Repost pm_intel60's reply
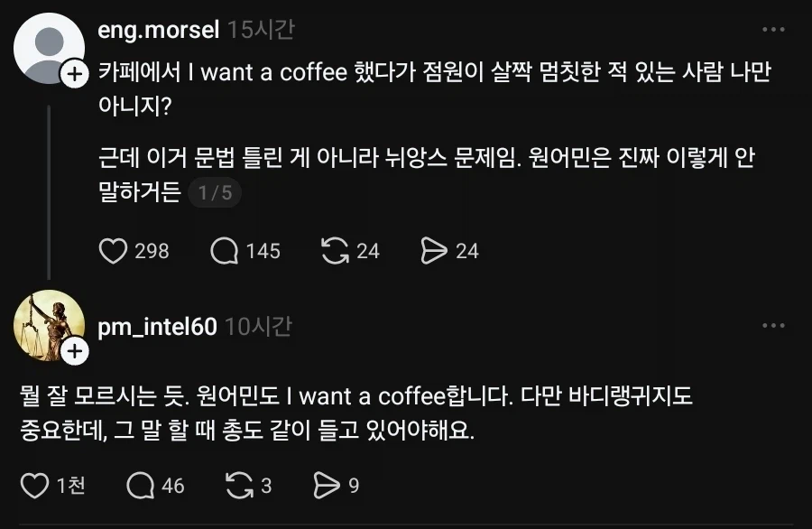The height and width of the screenshot is (529, 812). point(240,484)
